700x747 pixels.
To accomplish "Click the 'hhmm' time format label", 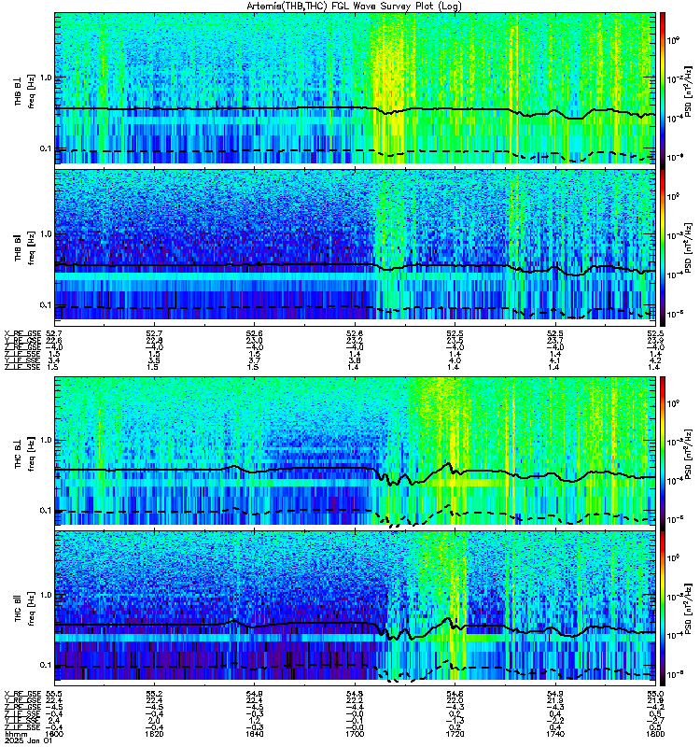I will (14, 734).
